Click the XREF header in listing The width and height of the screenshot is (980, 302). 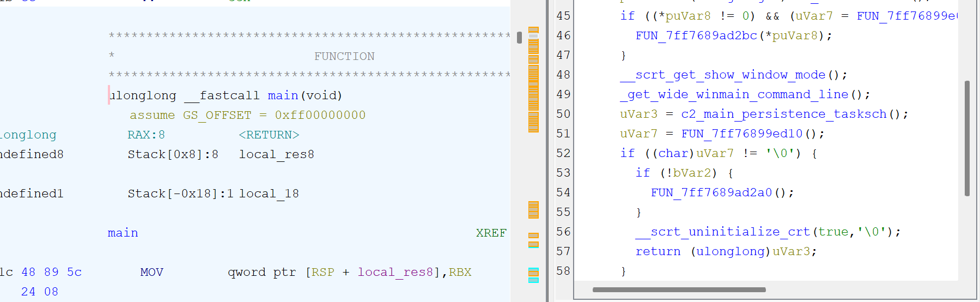coord(491,233)
